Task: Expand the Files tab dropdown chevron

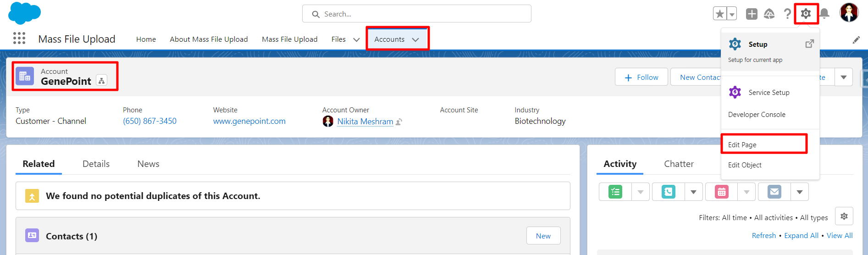Action: [x=356, y=39]
